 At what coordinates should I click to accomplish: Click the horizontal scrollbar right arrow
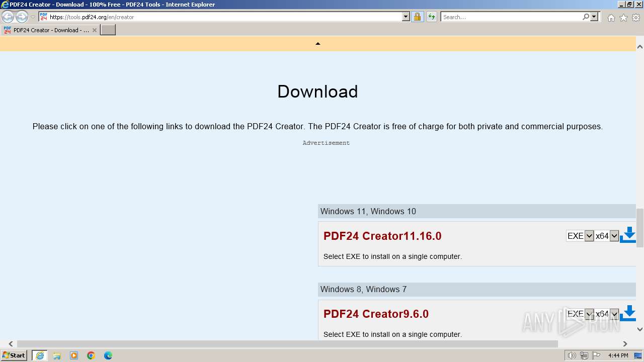click(625, 344)
